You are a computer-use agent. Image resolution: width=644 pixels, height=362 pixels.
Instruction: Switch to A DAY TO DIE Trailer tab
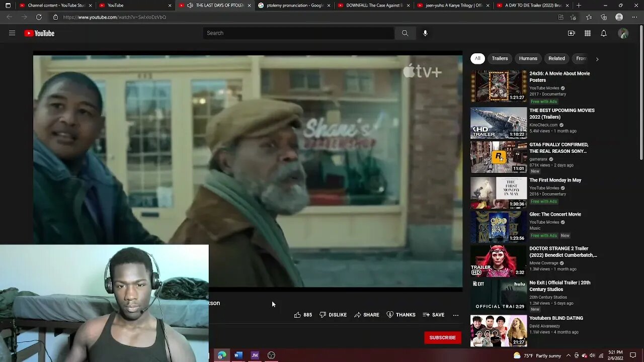click(x=533, y=5)
